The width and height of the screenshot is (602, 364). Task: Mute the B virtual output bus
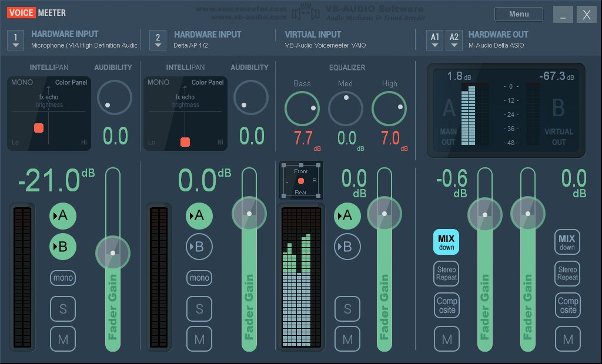(567, 339)
